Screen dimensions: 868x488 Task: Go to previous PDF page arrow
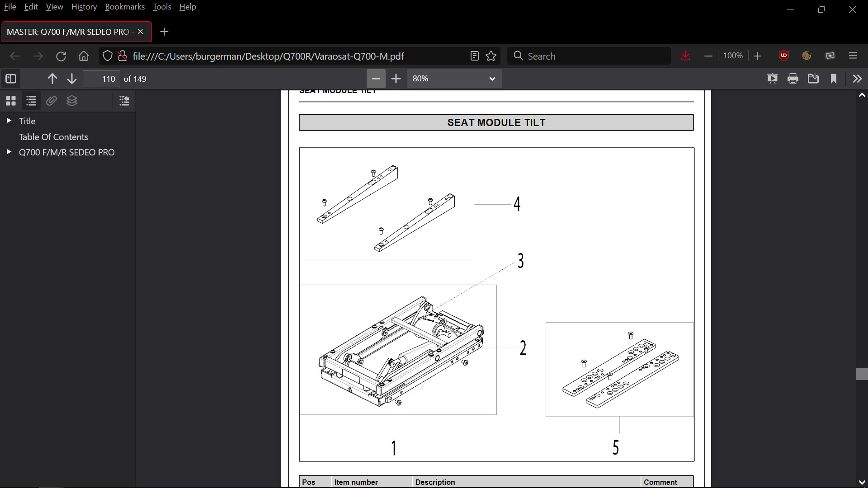[52, 79]
